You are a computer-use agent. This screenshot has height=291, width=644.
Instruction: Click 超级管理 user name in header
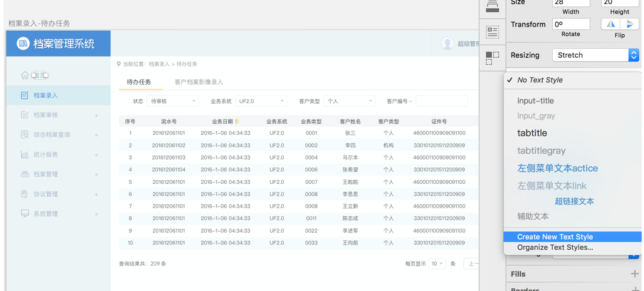[x=468, y=44]
